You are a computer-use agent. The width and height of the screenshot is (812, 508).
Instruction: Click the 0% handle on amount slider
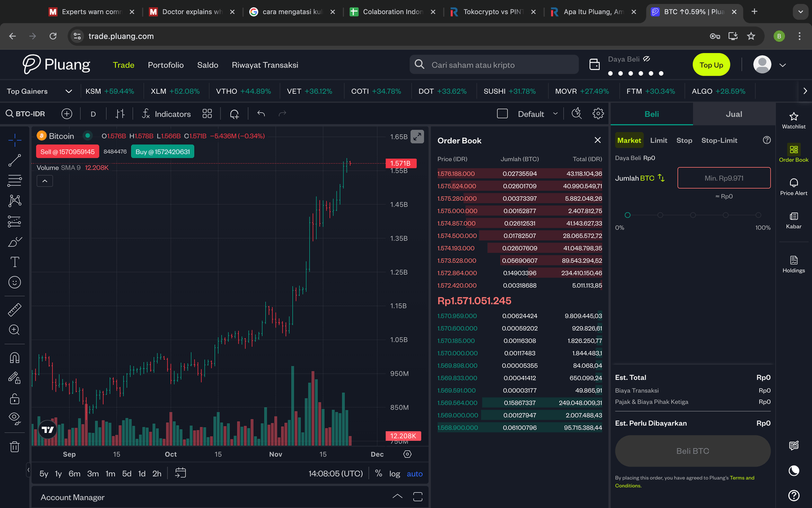[x=628, y=215]
